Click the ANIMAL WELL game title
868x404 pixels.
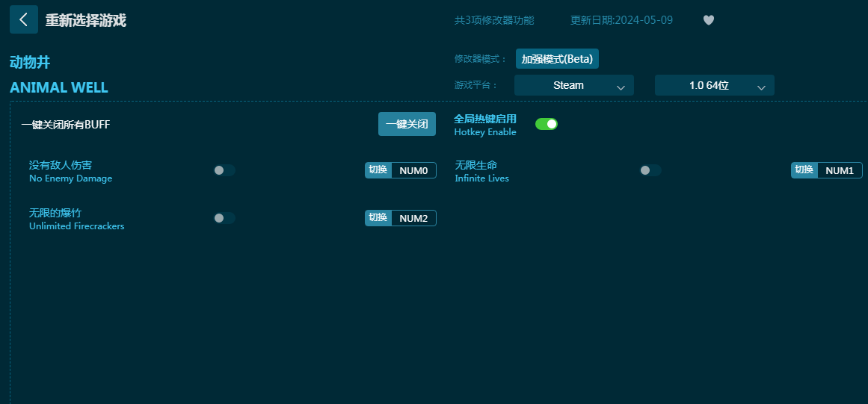point(58,87)
